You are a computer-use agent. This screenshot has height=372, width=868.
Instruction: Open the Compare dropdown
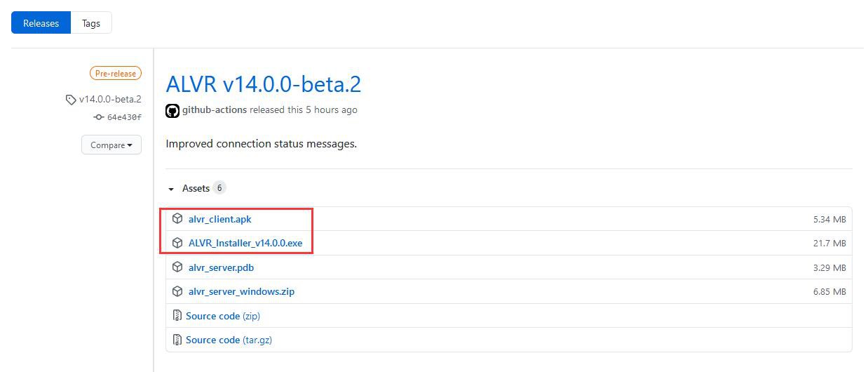pos(111,145)
